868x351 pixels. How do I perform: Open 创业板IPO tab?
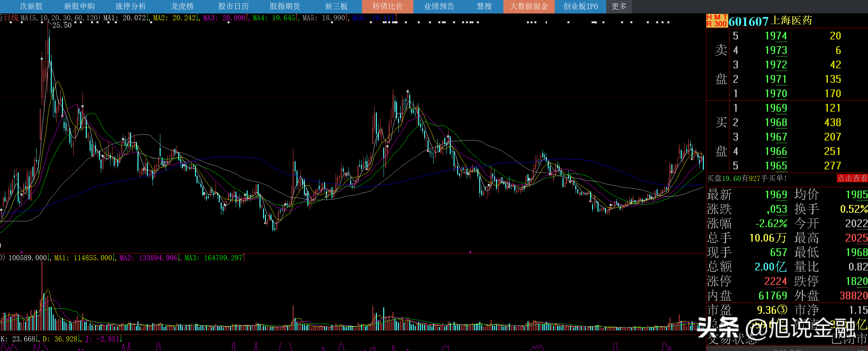580,6
